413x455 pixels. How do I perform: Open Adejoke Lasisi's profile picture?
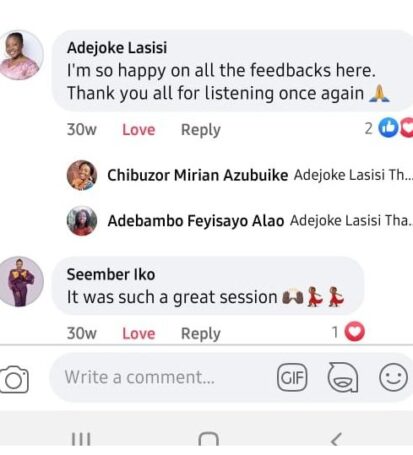coord(21,55)
